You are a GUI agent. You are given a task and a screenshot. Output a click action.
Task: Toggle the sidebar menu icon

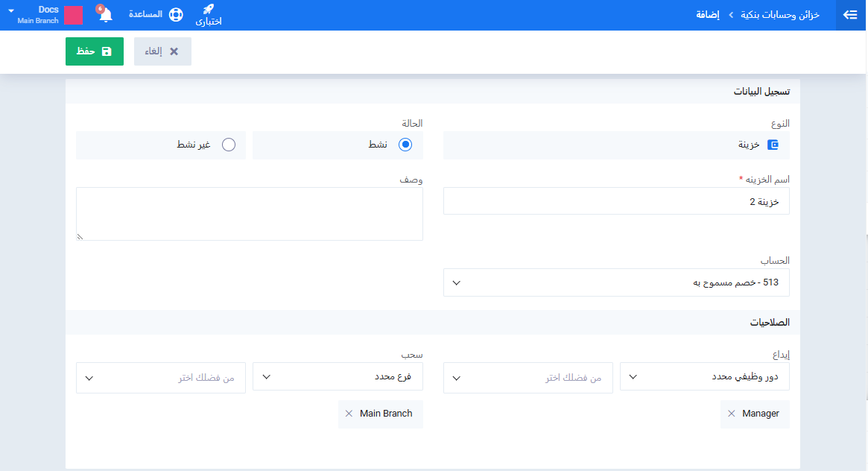851,15
